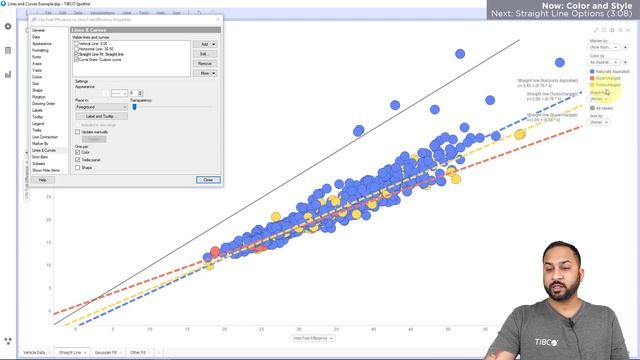Select Legend in properties category list

pyautogui.click(x=38, y=124)
